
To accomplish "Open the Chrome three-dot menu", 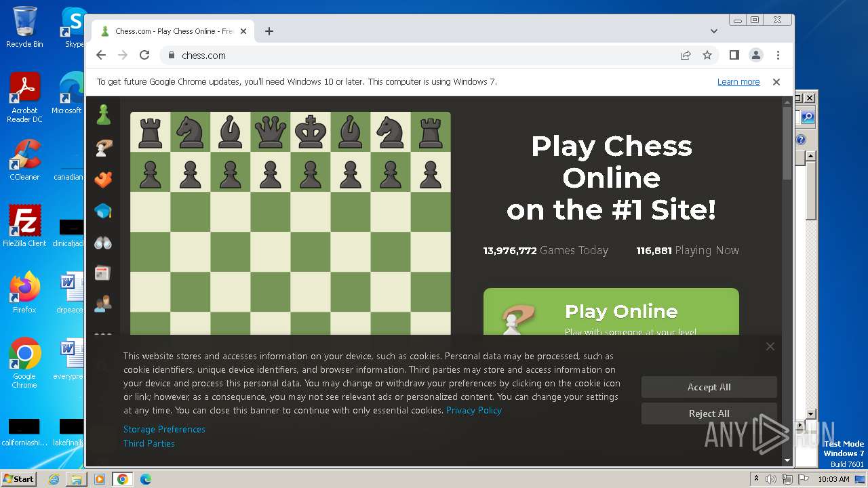I will (778, 55).
